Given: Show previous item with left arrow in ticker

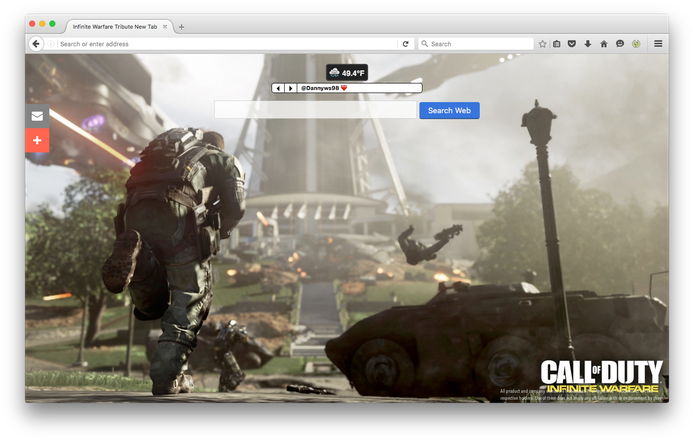Looking at the screenshot, I should pyautogui.click(x=278, y=88).
